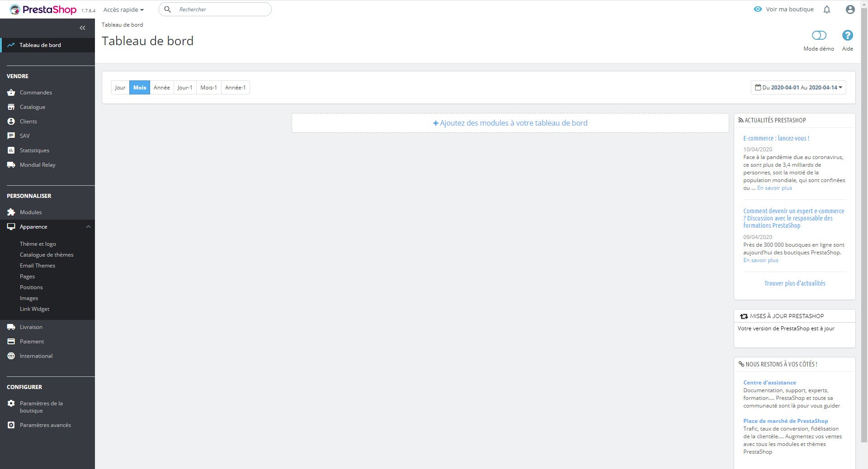Click the eye icon of Voir ma boutique
Screen dimensions: 868x469
point(758,9)
